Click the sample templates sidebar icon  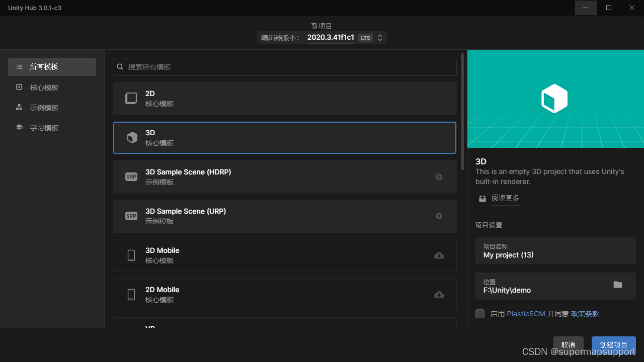(19, 107)
